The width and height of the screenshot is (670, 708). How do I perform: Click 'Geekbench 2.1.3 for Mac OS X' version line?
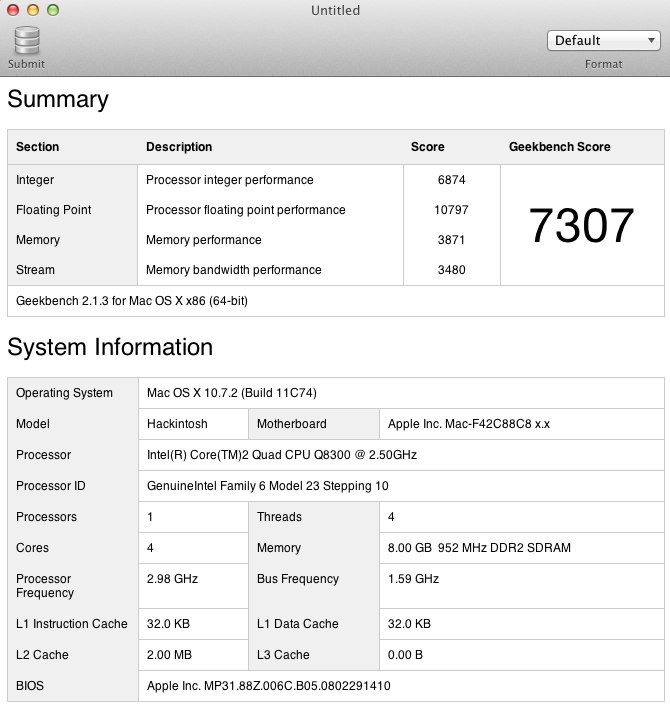coord(132,301)
